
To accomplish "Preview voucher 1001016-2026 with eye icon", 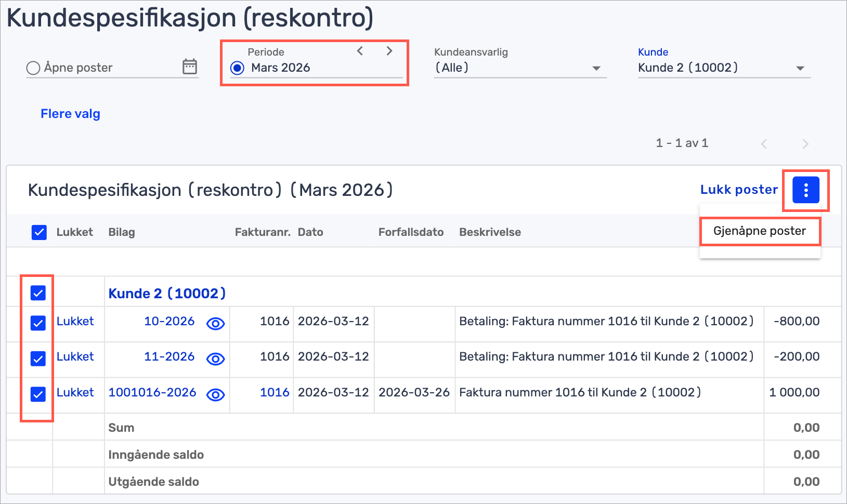I will click(215, 395).
